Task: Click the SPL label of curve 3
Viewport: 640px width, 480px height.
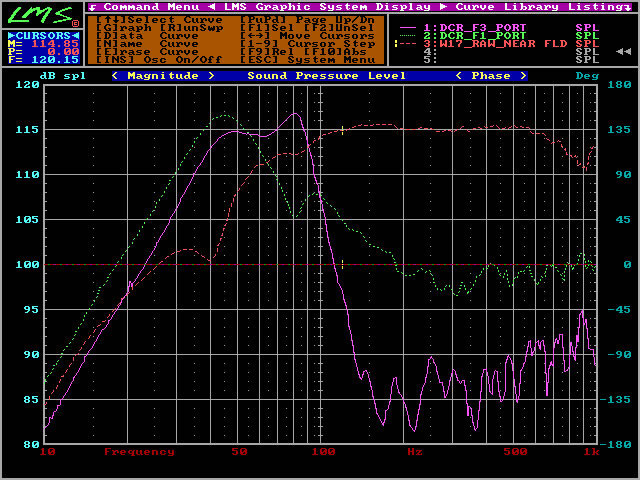Action: (x=587, y=44)
